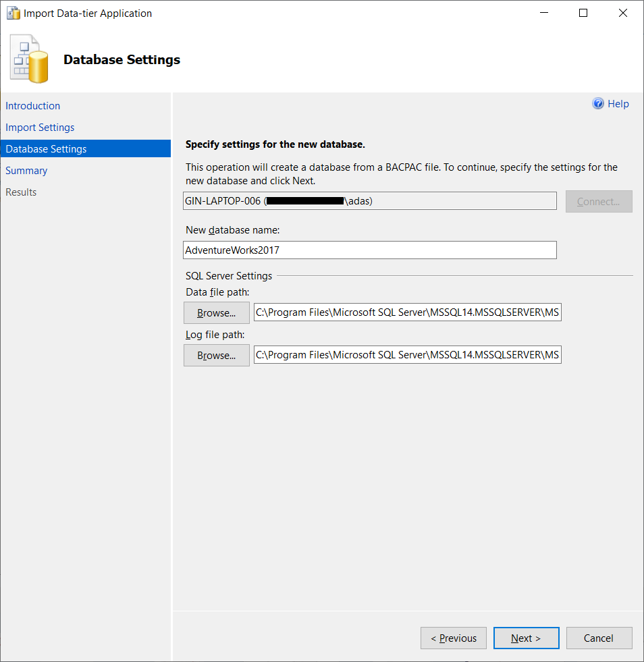Select the Introduction step

pyautogui.click(x=32, y=106)
